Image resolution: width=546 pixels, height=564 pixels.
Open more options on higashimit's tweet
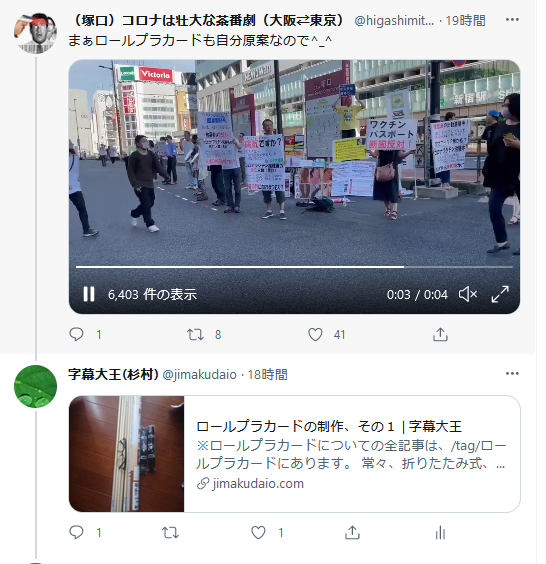tap(512, 19)
